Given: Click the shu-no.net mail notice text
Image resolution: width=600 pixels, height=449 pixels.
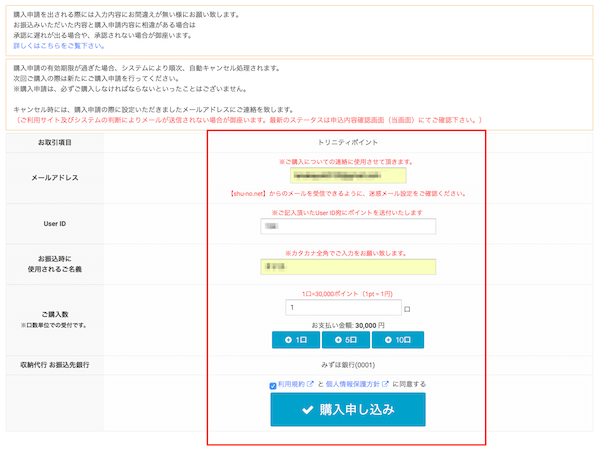Looking at the screenshot, I should tap(348, 194).
